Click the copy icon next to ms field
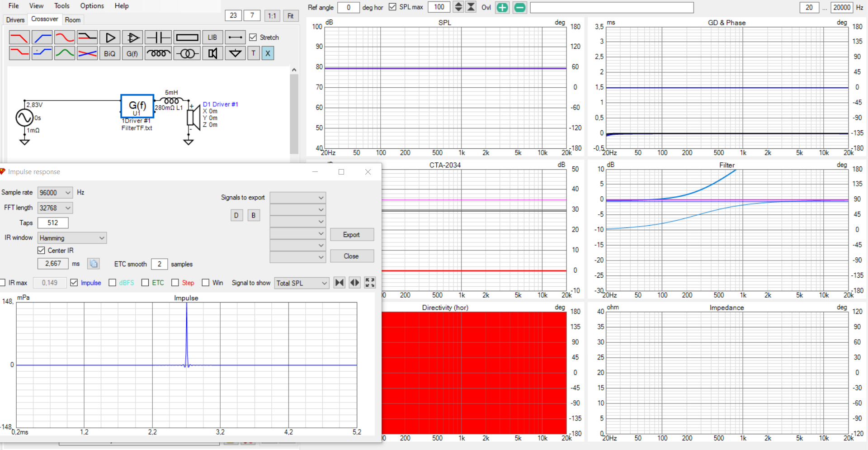The height and width of the screenshot is (450, 868). click(x=94, y=264)
